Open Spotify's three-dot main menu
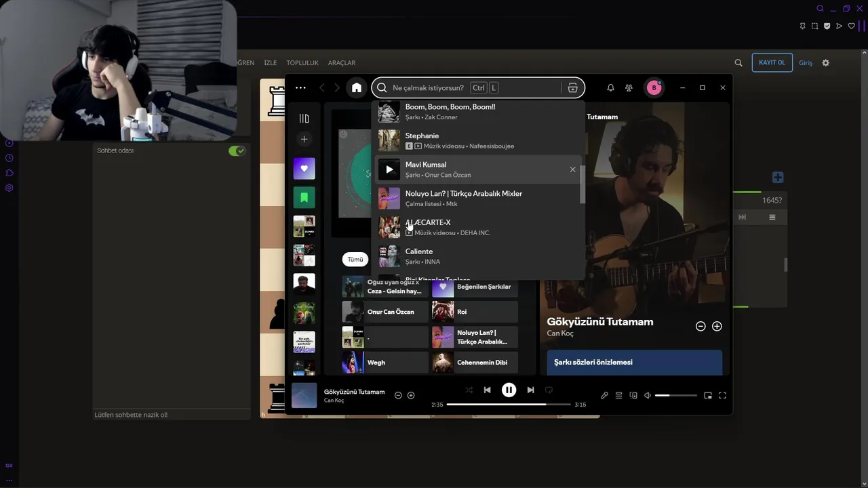Image resolution: width=868 pixels, height=488 pixels. [x=300, y=87]
